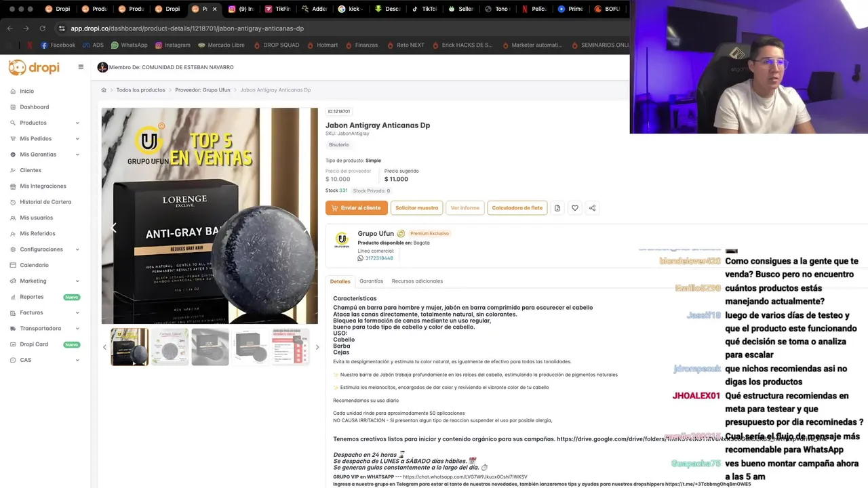
Task: Open Clientes in the left sidebar
Action: tap(31, 170)
